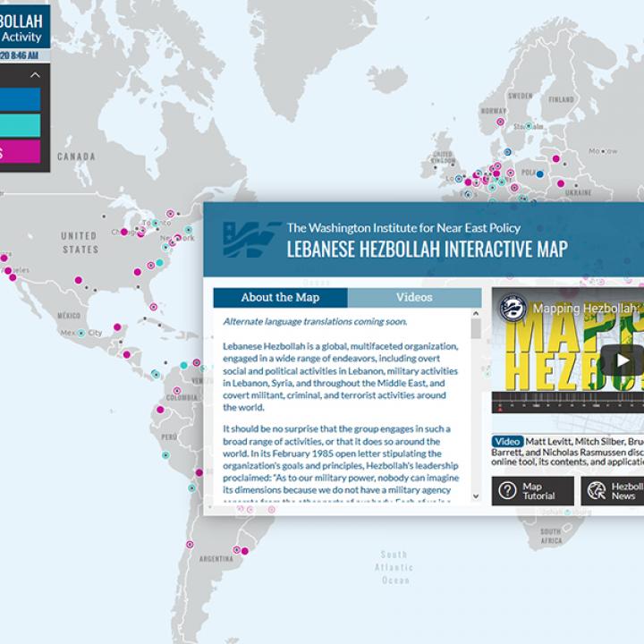Select the teal marker near Stockholm

529,126
